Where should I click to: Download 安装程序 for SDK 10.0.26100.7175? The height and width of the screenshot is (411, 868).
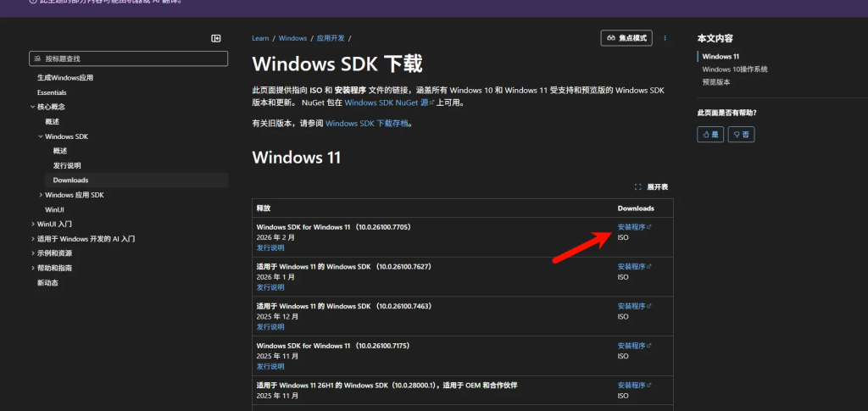click(634, 346)
